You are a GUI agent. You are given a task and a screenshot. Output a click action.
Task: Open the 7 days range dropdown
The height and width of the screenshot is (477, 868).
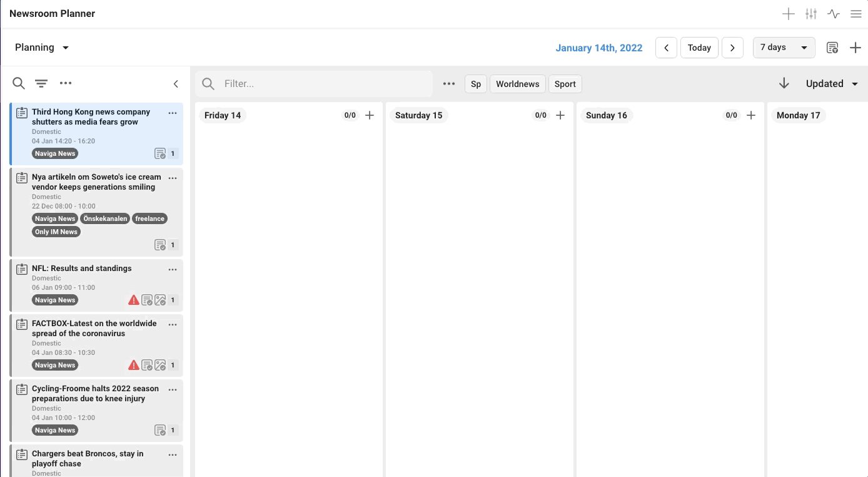pos(784,48)
